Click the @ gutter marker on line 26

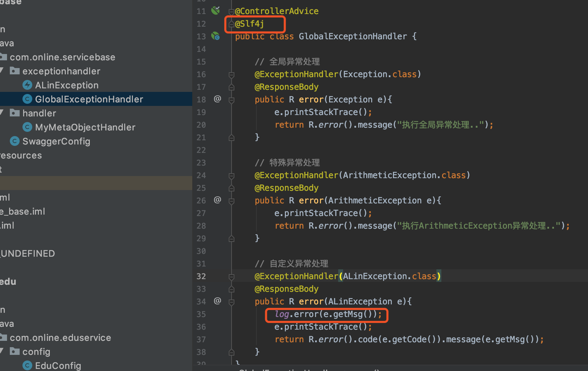pos(218,200)
